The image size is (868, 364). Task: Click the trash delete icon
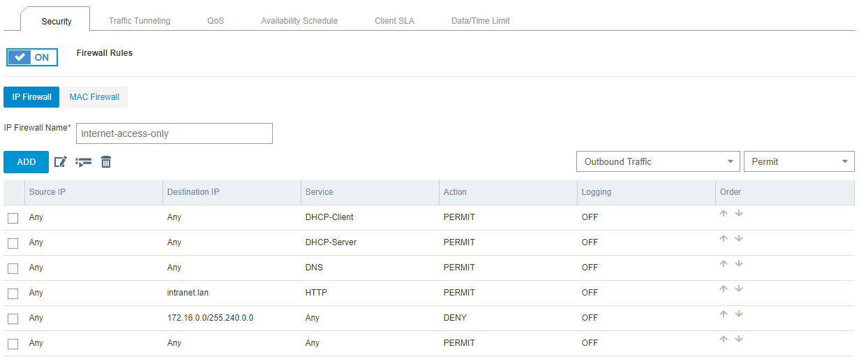click(106, 161)
